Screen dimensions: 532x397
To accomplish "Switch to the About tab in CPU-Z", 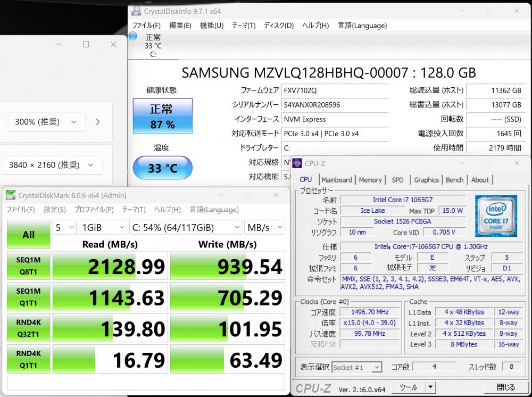I will [480, 180].
